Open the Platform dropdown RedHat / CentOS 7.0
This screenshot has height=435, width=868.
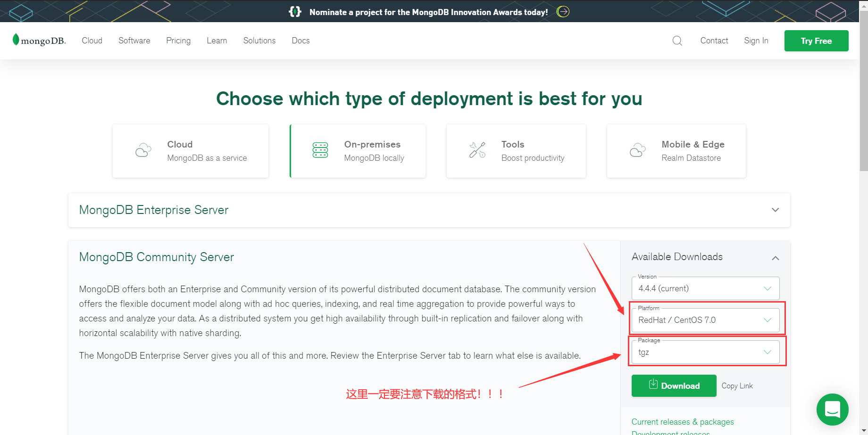coord(705,320)
